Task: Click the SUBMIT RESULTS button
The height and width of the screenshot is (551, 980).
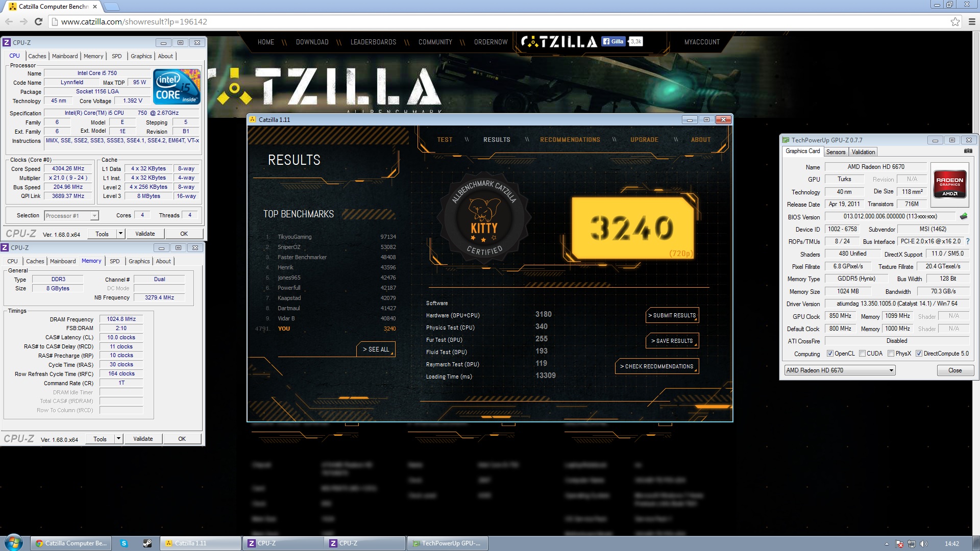Action: (x=672, y=315)
